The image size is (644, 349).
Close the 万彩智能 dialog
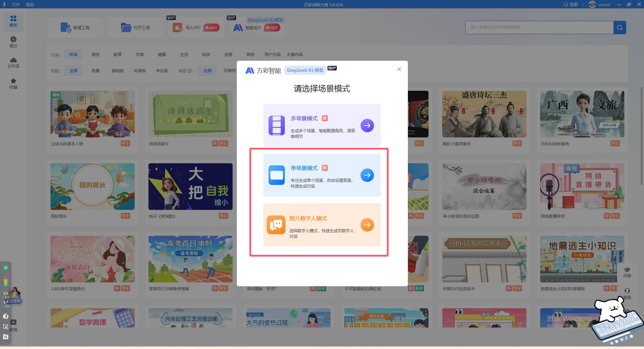[399, 69]
